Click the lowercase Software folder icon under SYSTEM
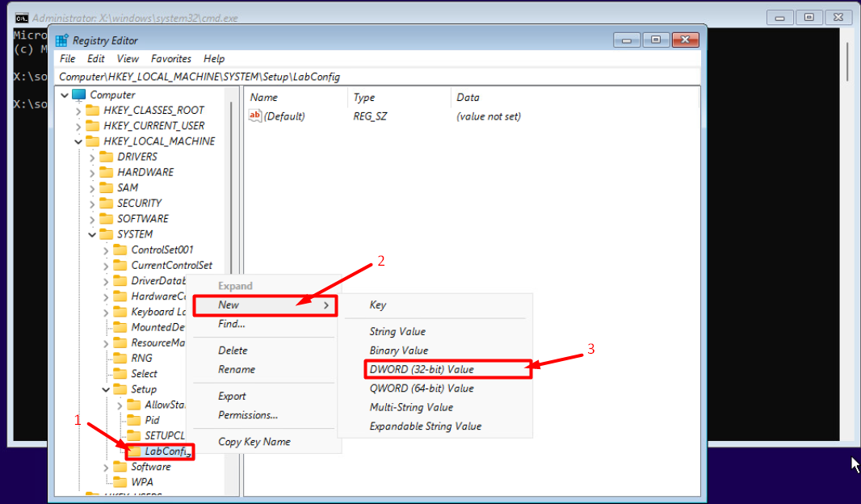This screenshot has height=504, width=861. (120, 467)
